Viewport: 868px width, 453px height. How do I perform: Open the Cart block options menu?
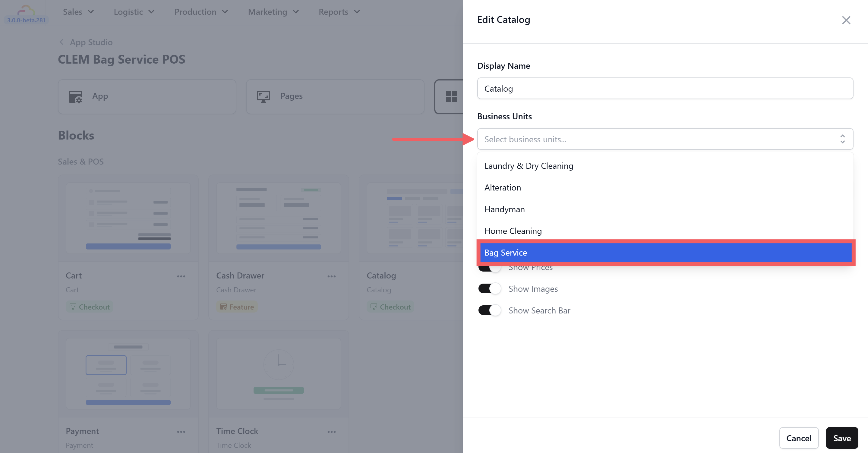coord(181,276)
